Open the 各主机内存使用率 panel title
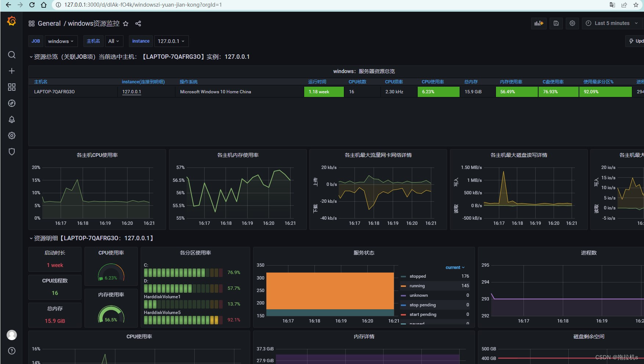 [238, 155]
